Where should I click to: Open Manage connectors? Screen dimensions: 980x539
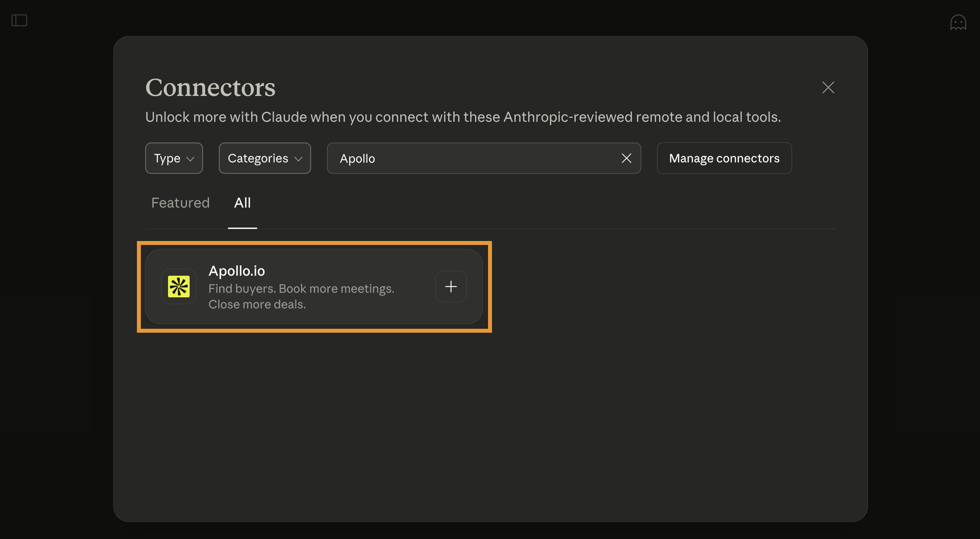[724, 158]
